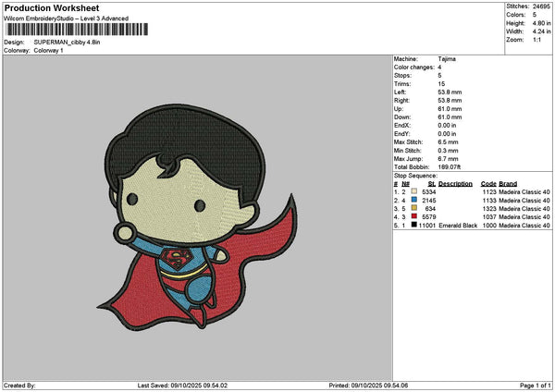Select the Up value '61.0 mm'

point(450,109)
